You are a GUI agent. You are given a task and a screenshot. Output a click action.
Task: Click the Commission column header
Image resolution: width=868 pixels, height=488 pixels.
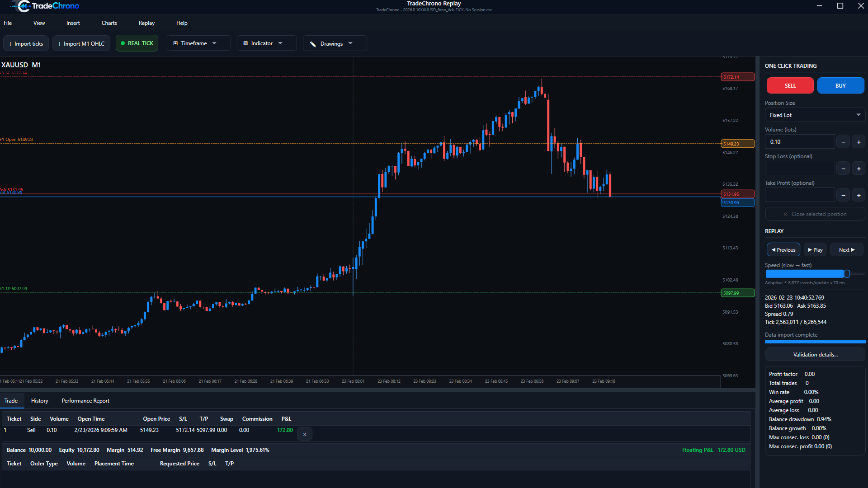click(257, 419)
